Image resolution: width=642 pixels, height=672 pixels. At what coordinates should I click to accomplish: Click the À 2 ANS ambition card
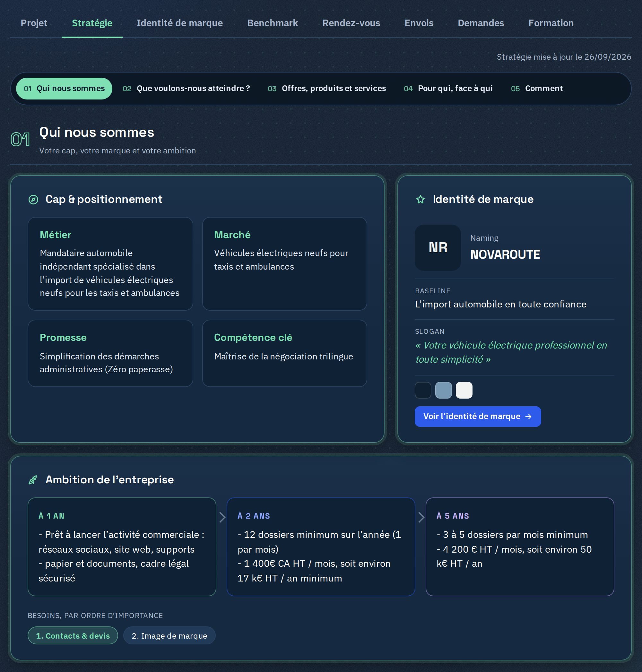[x=321, y=547]
